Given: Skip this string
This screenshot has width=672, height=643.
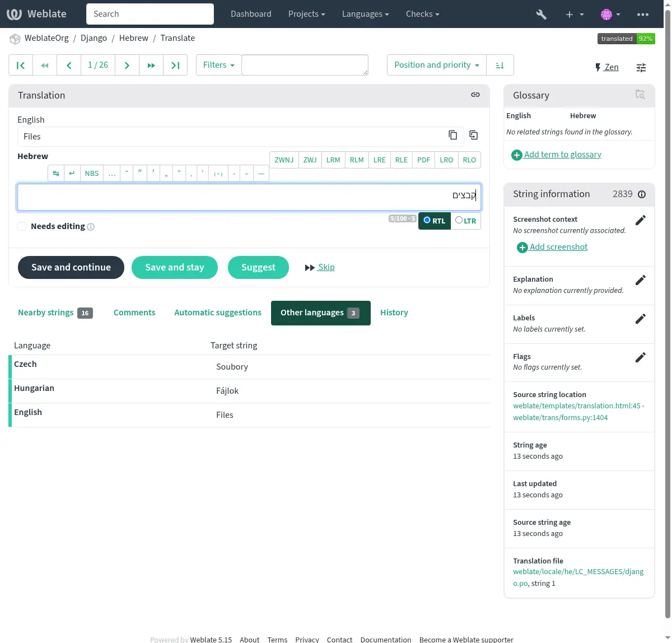Looking at the screenshot, I should [320, 267].
